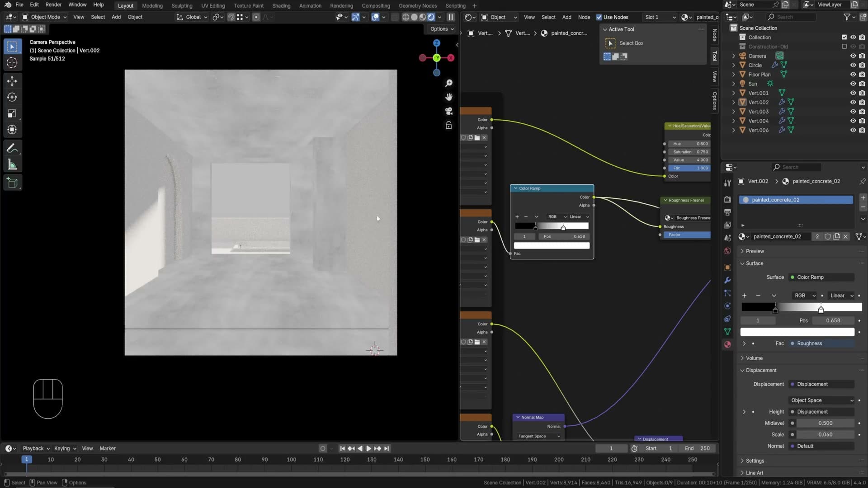Toggle eye icon for Camera object
Viewport: 868px width, 488px height.
point(853,56)
